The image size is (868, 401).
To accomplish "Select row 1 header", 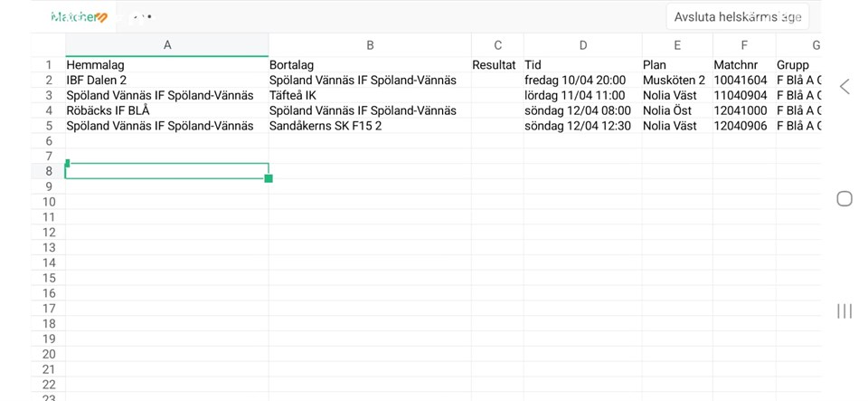I will 49,65.
